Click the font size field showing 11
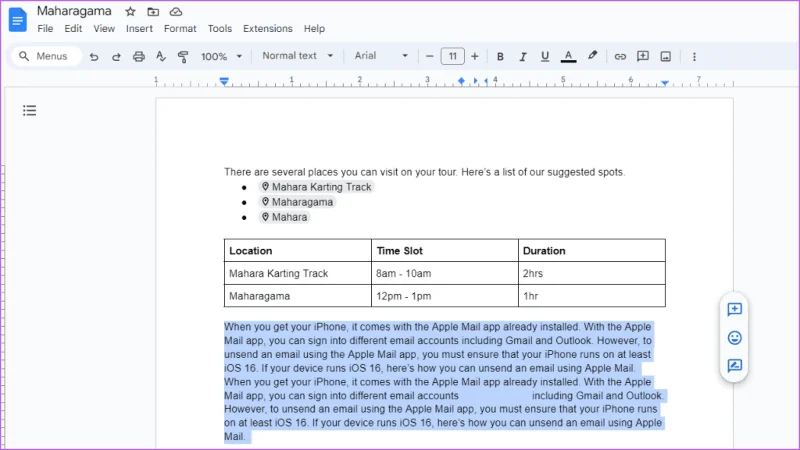Viewport: 800px width, 450px height. coord(453,56)
